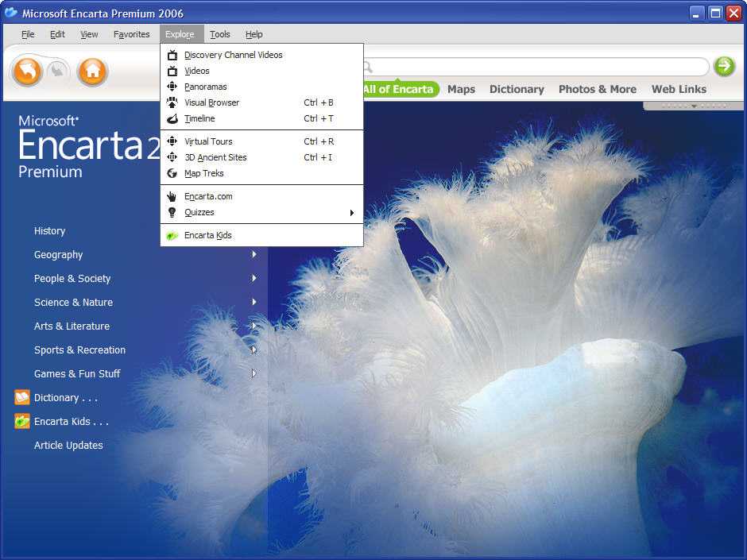Go to the Home page with the house icon
The width and height of the screenshot is (747, 560).
click(92, 71)
